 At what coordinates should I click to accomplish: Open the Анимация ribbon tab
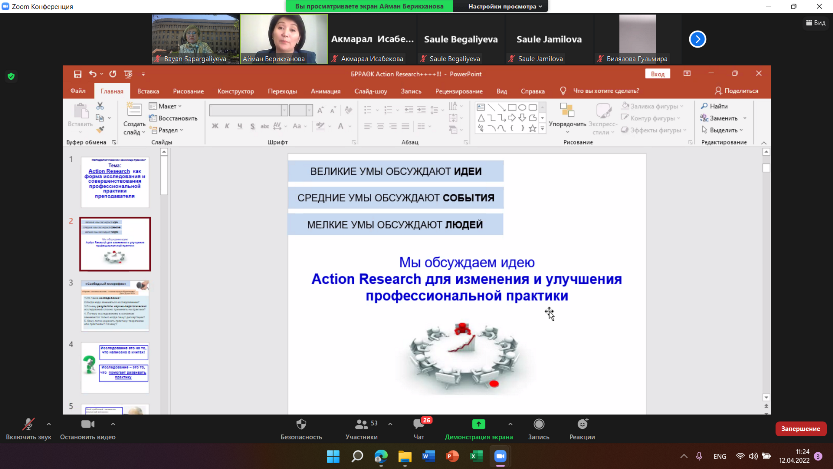point(325,91)
